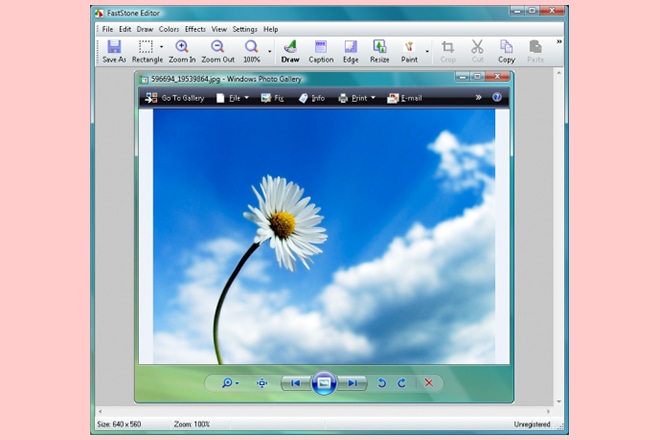The width and height of the screenshot is (660, 440).
Task: Click the red delete X in Photo Gallery
Action: point(428,383)
